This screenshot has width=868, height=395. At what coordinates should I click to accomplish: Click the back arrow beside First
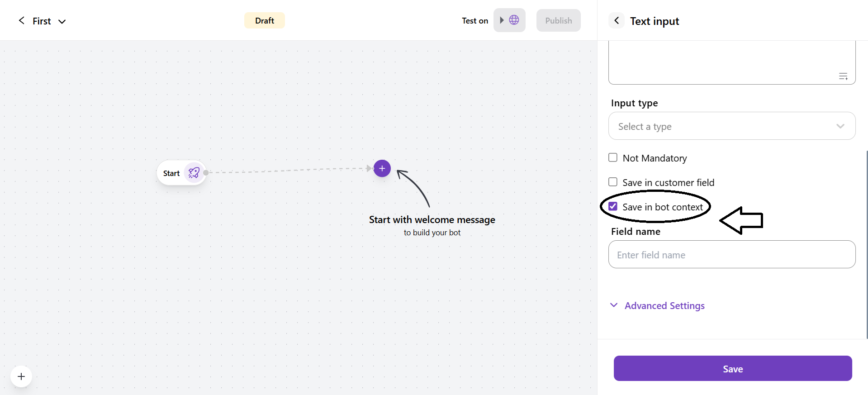click(x=21, y=21)
